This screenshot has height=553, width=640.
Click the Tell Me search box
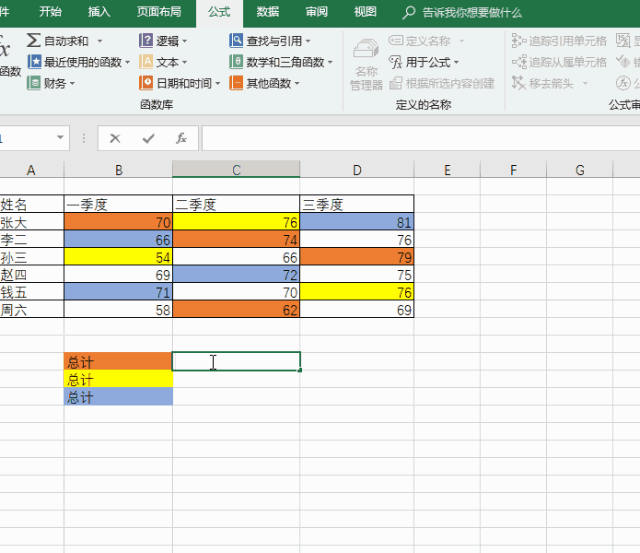pyautogui.click(x=472, y=12)
